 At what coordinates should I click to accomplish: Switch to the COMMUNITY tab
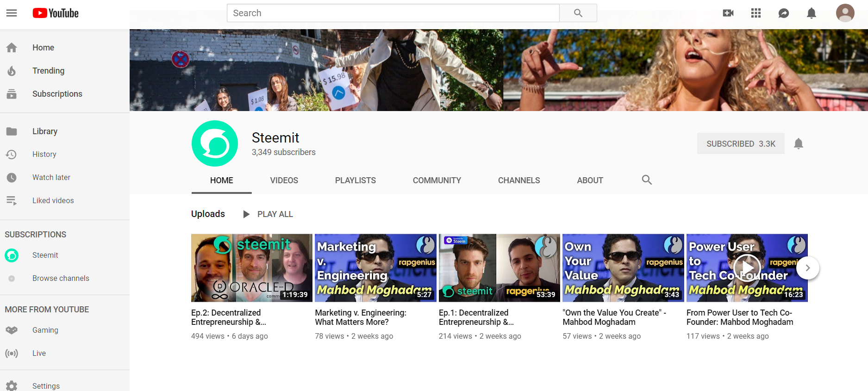pyautogui.click(x=437, y=180)
